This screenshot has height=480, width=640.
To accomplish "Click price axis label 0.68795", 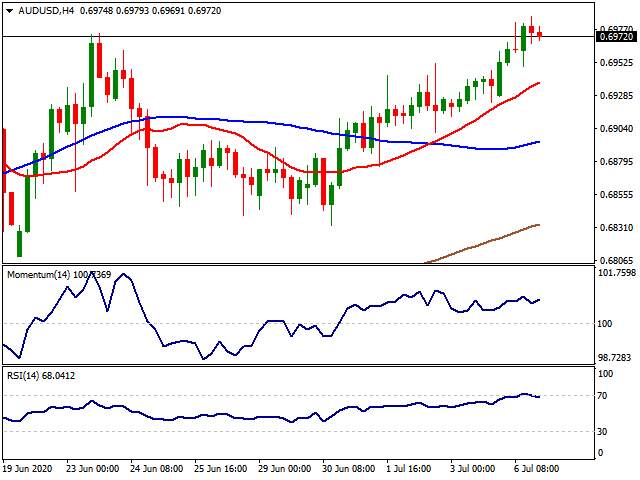I will coord(616,162).
